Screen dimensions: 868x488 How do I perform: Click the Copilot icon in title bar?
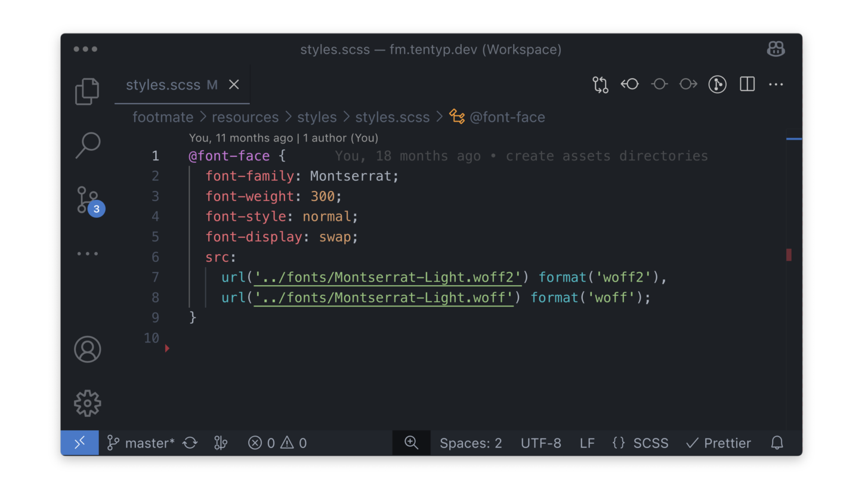(776, 49)
